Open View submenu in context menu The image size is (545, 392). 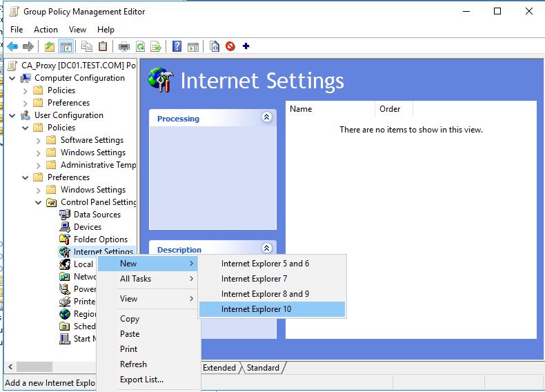click(148, 299)
